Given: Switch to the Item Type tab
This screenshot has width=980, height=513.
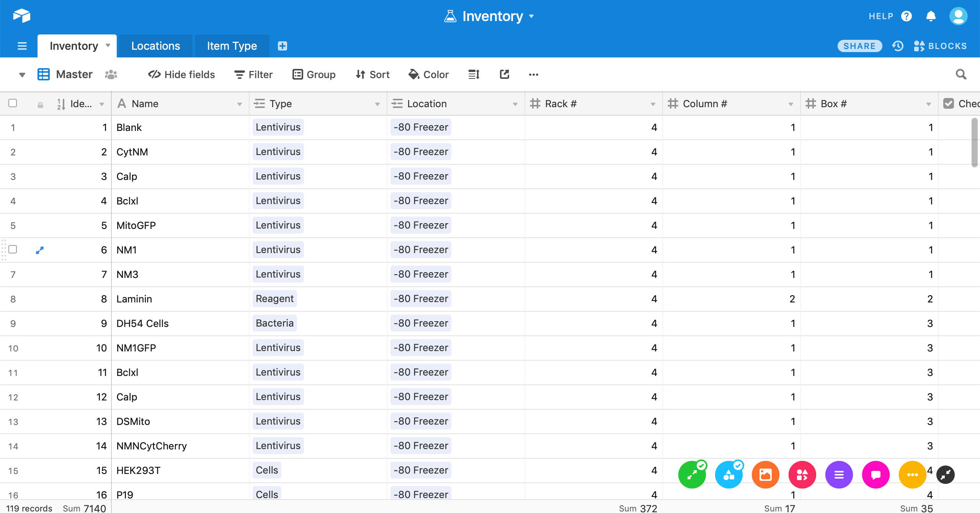Looking at the screenshot, I should [232, 46].
